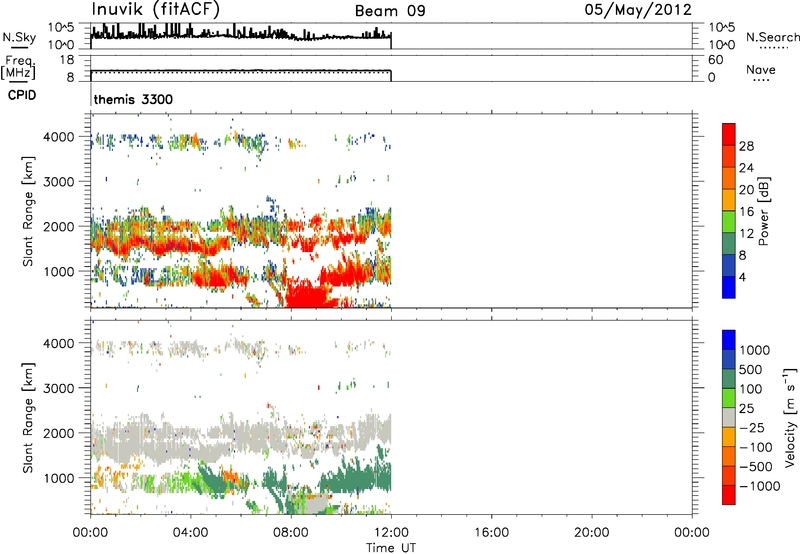Click the left '10^5' noise tick label

(61, 28)
